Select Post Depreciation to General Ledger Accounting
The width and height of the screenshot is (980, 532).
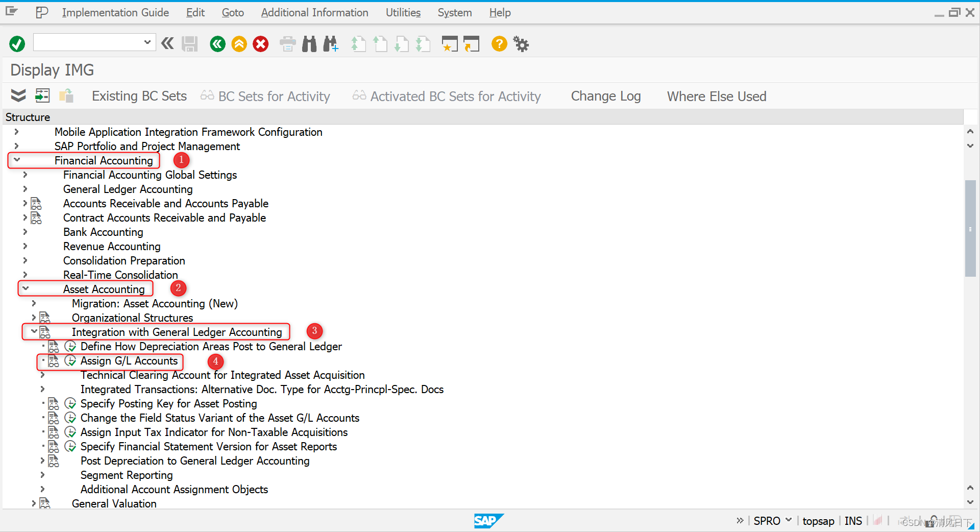pos(195,461)
